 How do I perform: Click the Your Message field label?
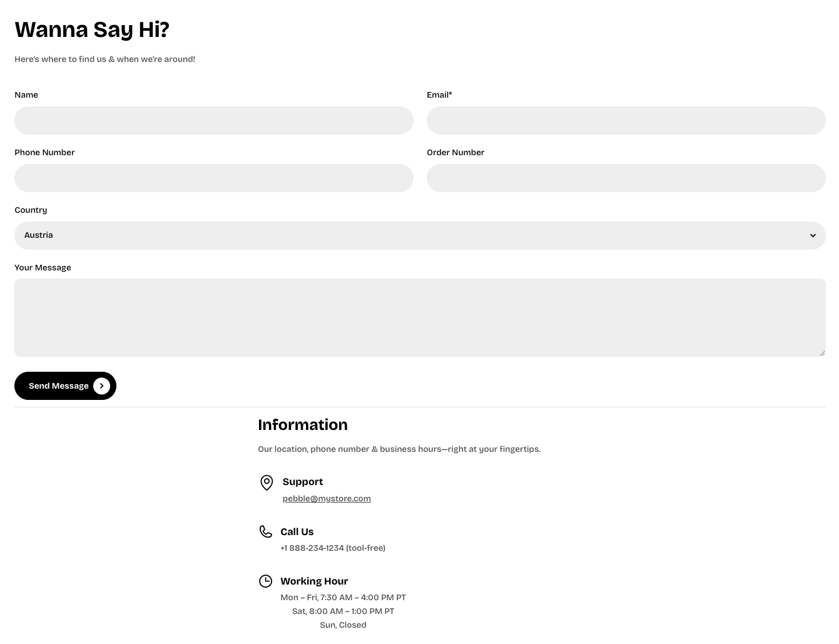(x=43, y=268)
